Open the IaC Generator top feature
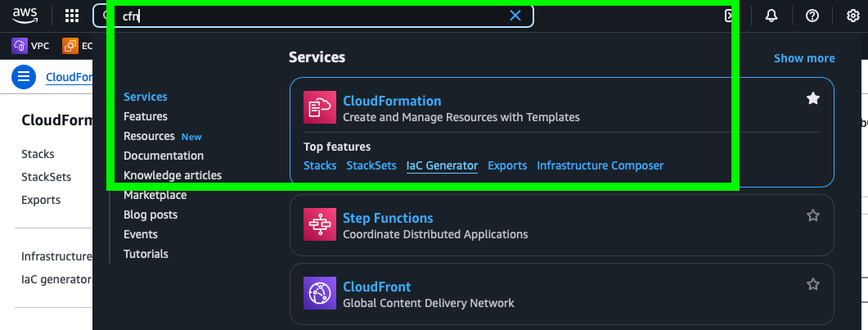Image resolution: width=868 pixels, height=330 pixels. (x=442, y=165)
